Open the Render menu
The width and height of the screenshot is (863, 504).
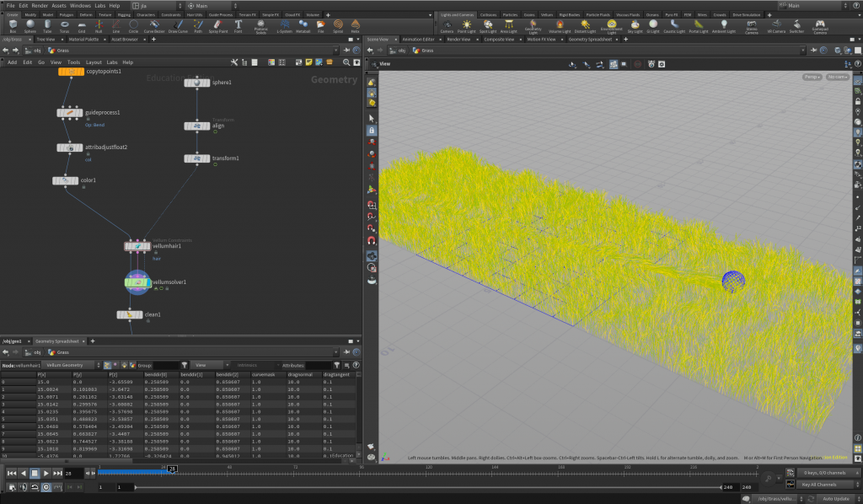40,6
